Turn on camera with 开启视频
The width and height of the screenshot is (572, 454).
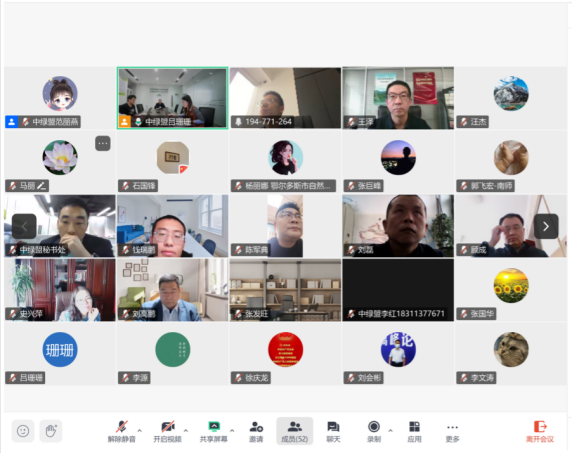click(167, 431)
